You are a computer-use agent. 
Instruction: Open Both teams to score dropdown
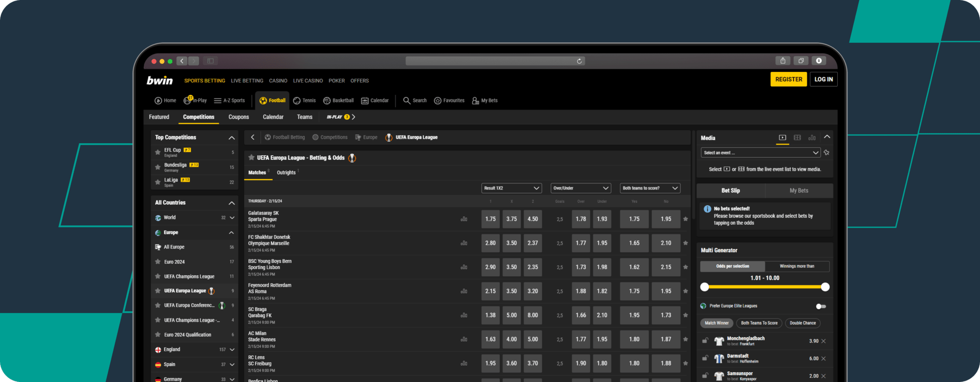pyautogui.click(x=650, y=188)
